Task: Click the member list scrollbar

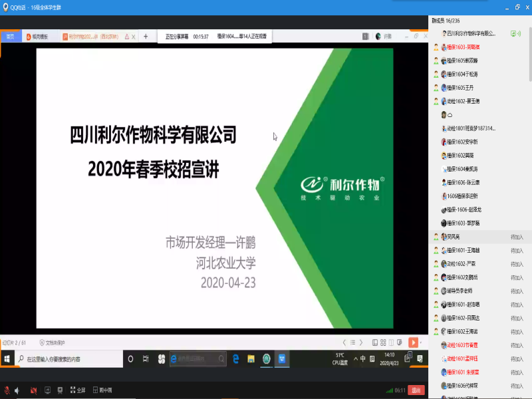Action: 530,55
